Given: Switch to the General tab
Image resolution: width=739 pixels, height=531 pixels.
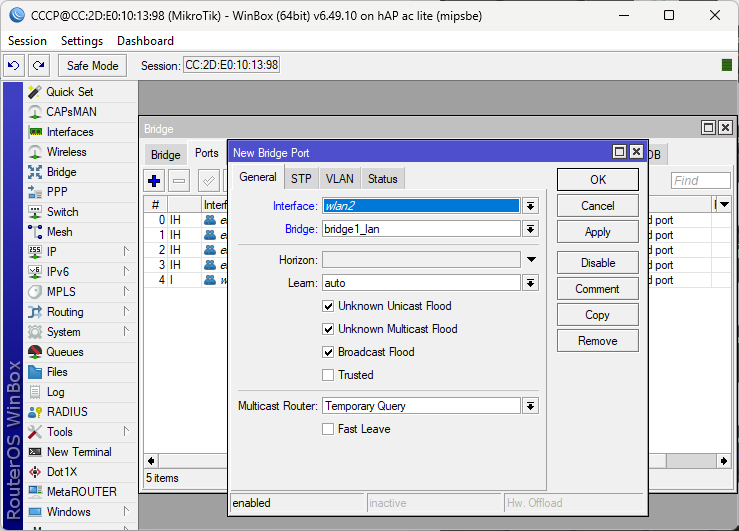Looking at the screenshot, I should coord(258,177).
